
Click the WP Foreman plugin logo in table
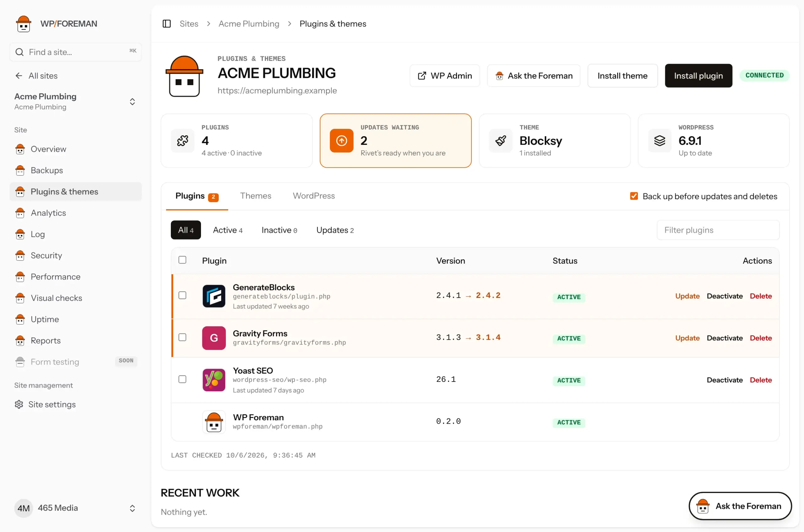click(x=214, y=422)
